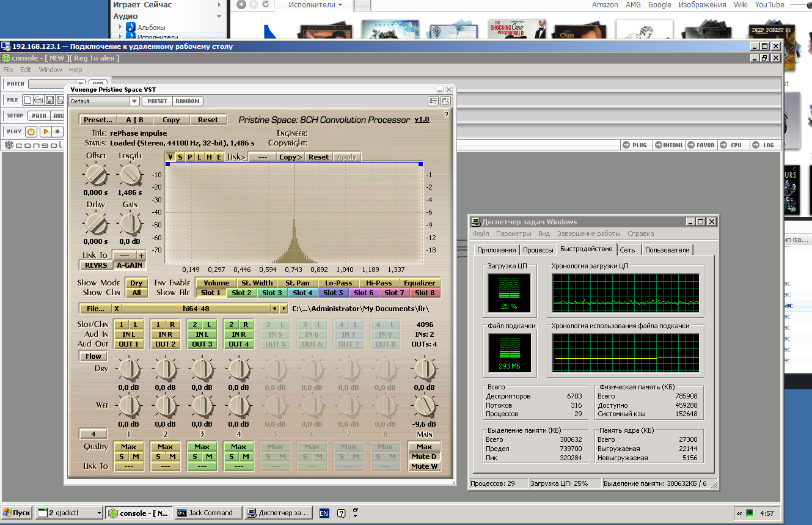This screenshot has height=525, width=812.
Task: Toggle Mute D in the Main section
Action: (x=424, y=457)
